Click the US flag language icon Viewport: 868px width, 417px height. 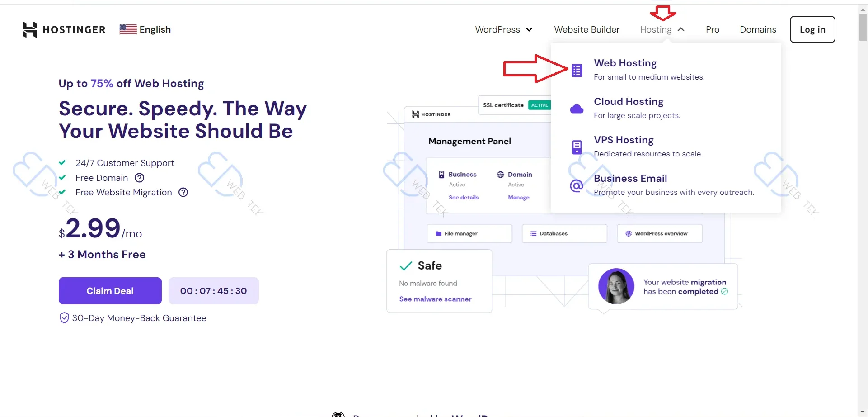coord(128,29)
